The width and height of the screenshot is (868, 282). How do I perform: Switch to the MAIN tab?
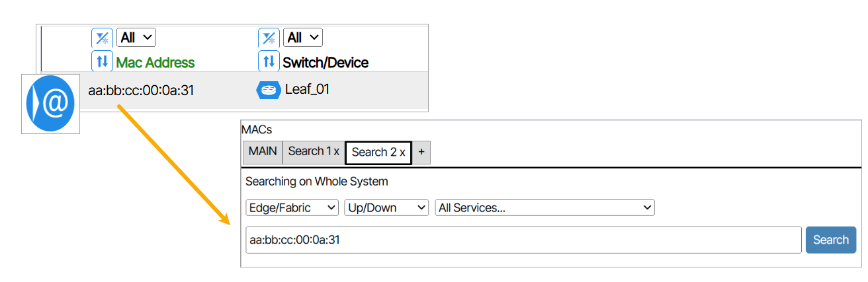[263, 151]
